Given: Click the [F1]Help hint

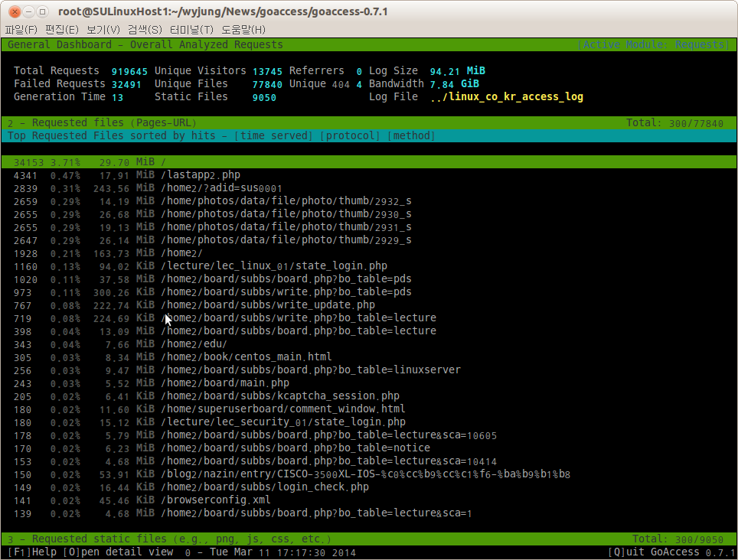Looking at the screenshot, I should [x=32, y=552].
